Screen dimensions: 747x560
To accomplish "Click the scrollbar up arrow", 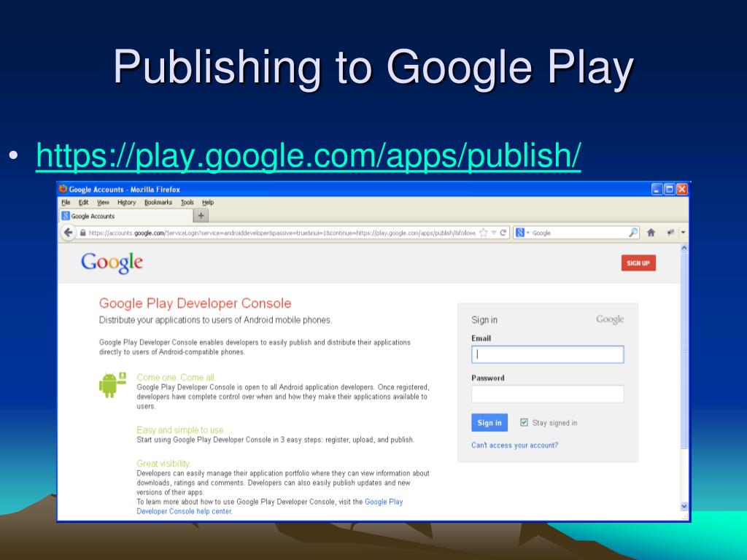I will point(684,248).
